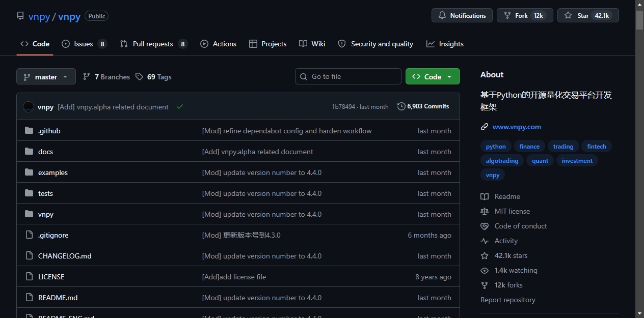644x318 pixels.
Task: Select the Code tab
Action: 35,44
